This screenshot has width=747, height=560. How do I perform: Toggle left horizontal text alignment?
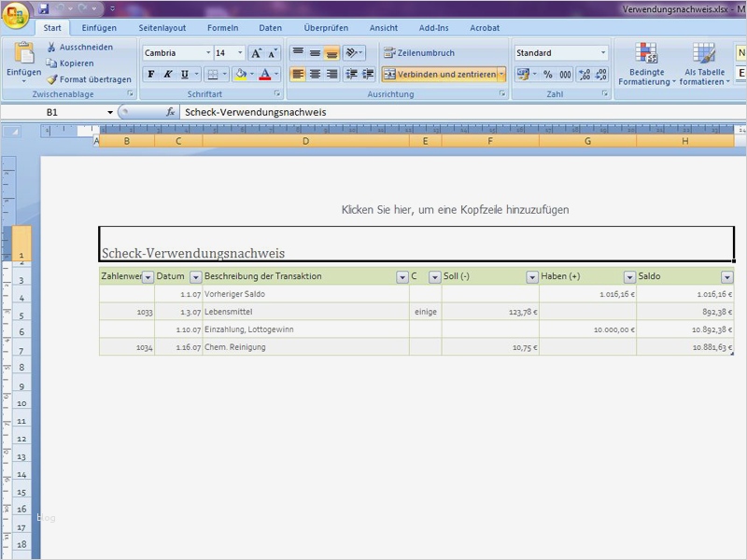298,75
